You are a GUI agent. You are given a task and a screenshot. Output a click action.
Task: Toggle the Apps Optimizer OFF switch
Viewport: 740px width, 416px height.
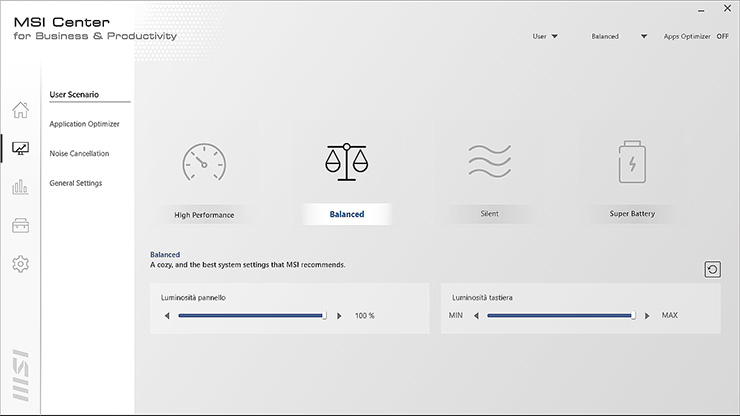pos(722,36)
